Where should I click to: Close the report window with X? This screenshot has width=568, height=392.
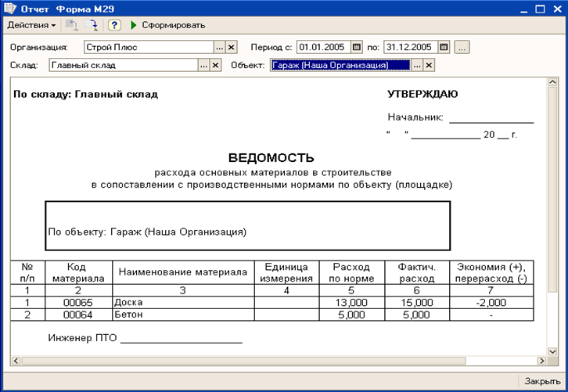pos(558,9)
